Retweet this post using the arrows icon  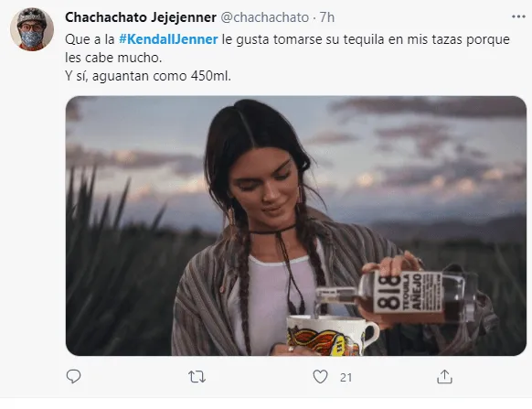click(197, 377)
